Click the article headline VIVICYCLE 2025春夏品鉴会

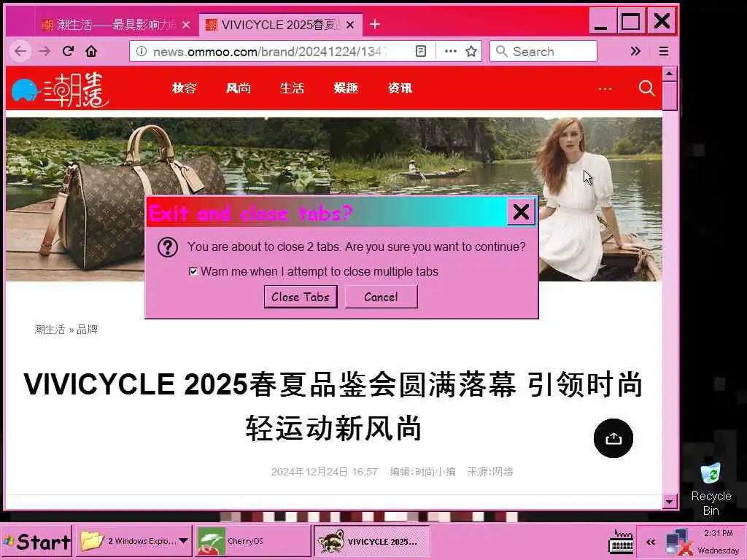tap(333, 405)
